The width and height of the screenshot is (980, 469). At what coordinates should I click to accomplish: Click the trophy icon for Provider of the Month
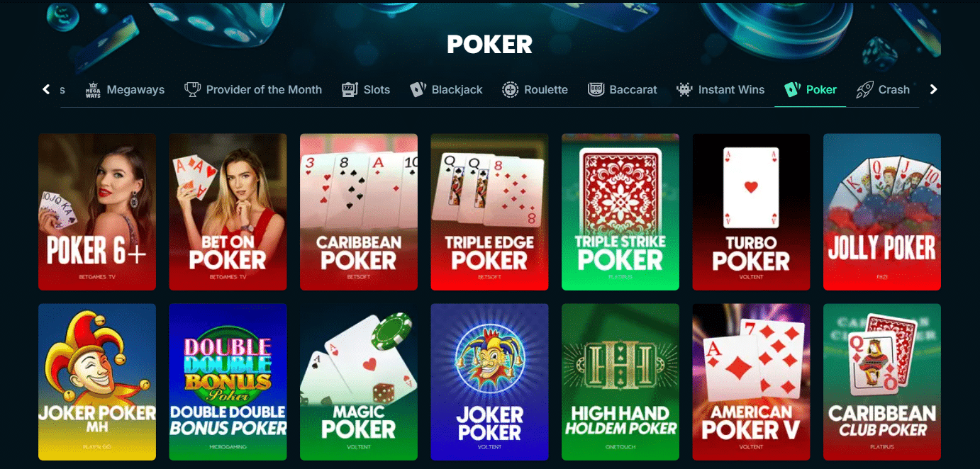click(192, 90)
